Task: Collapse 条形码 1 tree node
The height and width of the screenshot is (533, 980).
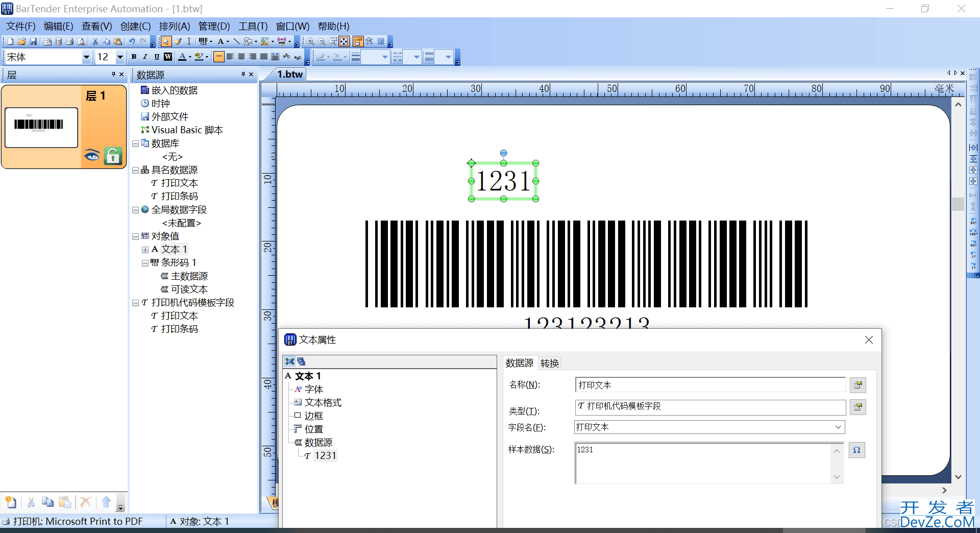Action: 145,263
